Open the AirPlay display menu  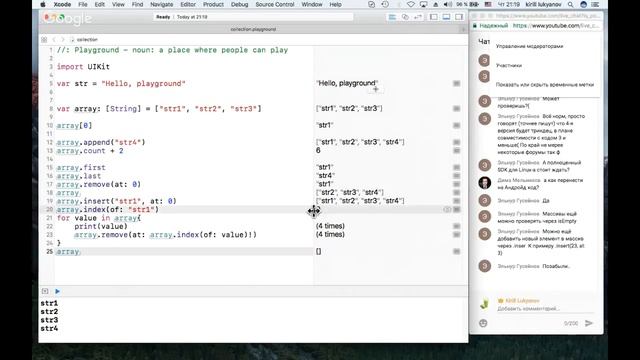point(424,4)
